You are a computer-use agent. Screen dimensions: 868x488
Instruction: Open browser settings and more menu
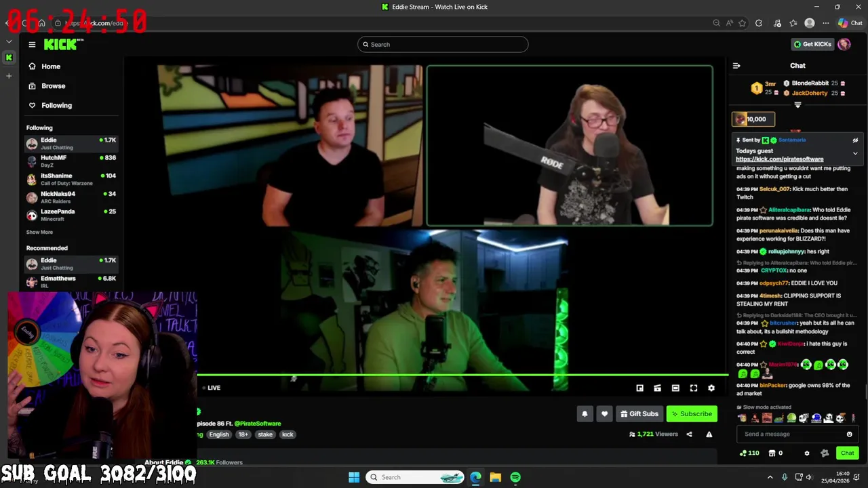825,23
